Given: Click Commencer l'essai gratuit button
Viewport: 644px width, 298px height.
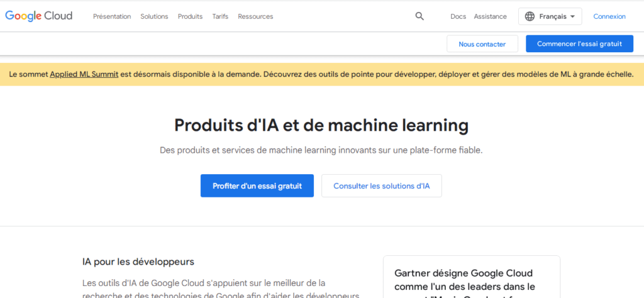Looking at the screenshot, I should tap(579, 43).
